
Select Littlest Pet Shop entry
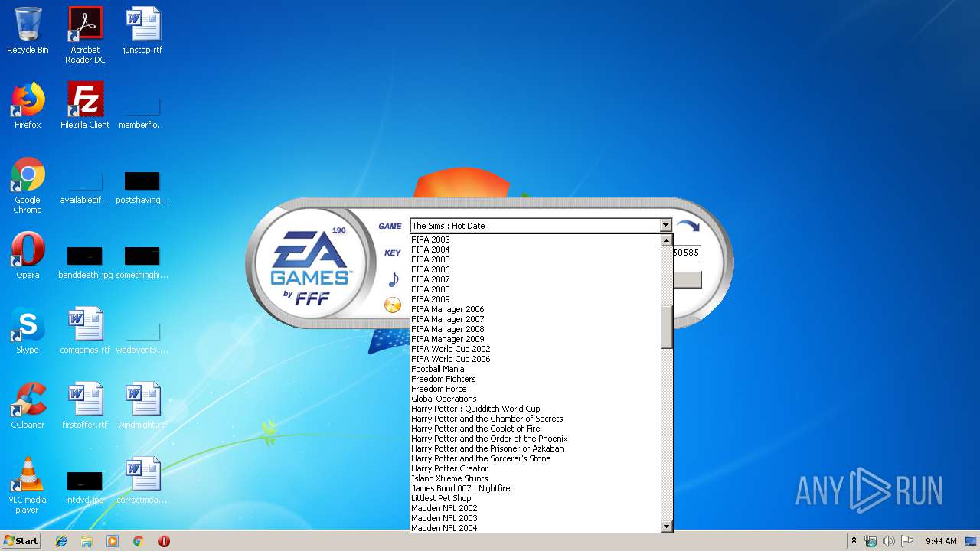(534, 498)
